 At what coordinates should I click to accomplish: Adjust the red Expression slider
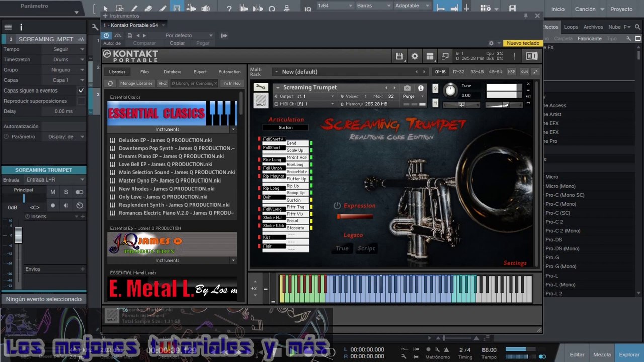355,217
